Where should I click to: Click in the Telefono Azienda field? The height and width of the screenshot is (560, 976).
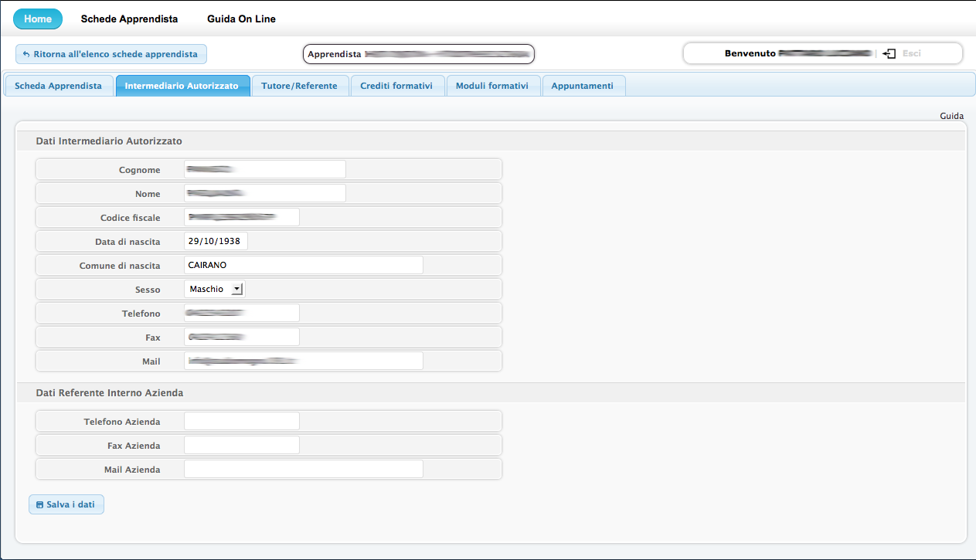[x=241, y=421]
